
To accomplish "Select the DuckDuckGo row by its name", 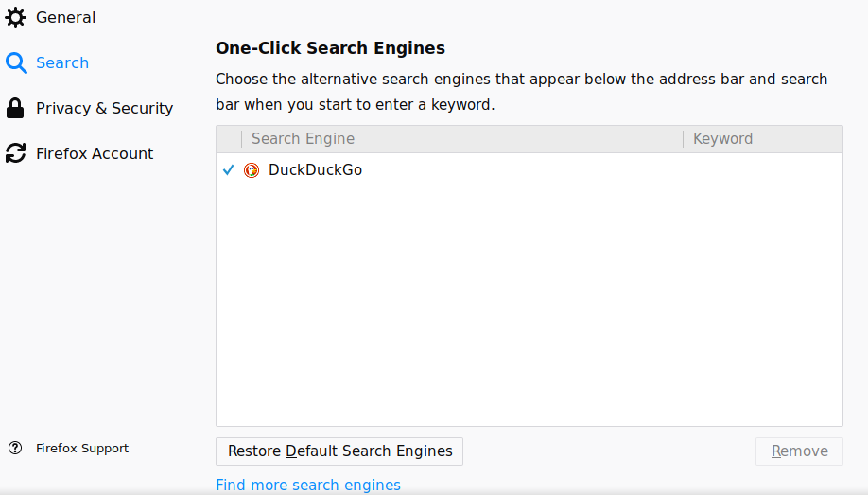I will point(315,170).
